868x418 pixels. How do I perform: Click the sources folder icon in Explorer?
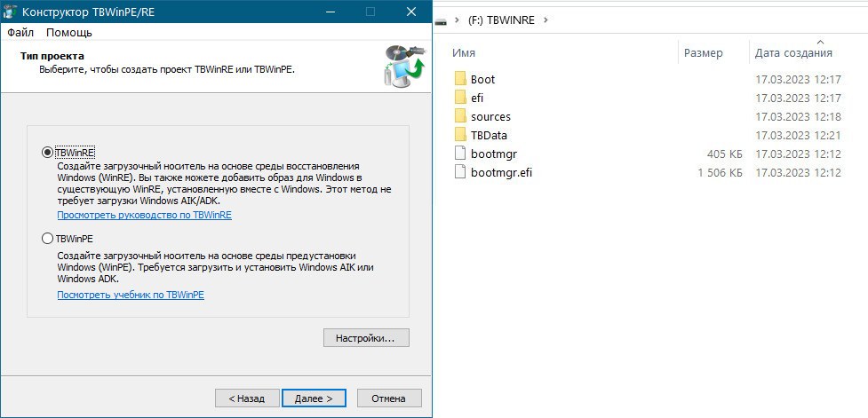click(460, 116)
